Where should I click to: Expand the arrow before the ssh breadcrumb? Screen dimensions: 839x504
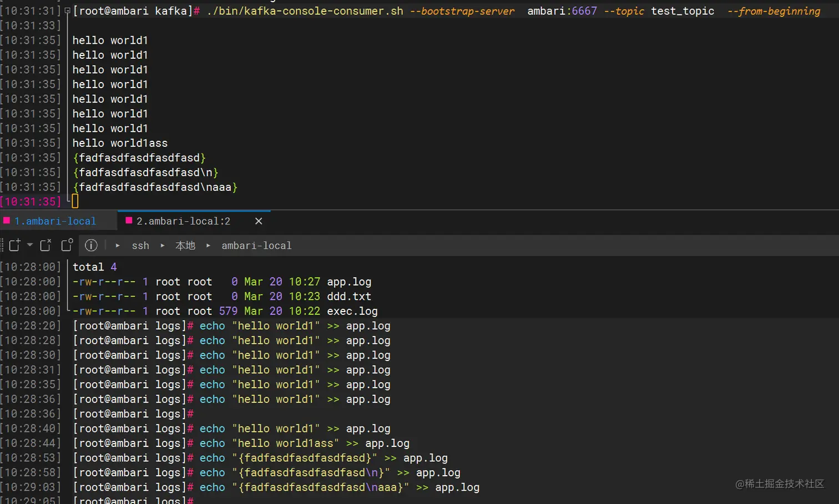point(118,245)
